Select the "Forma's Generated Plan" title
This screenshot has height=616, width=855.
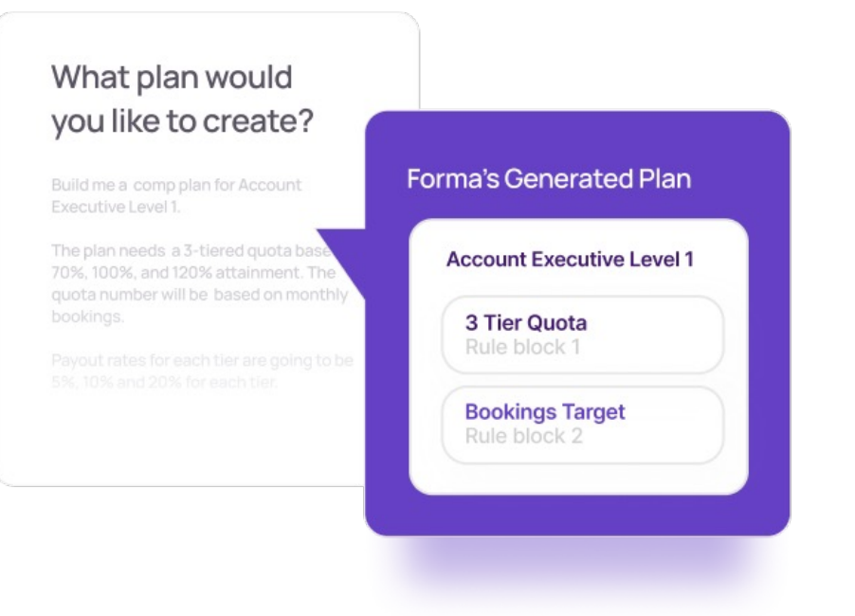(549, 178)
